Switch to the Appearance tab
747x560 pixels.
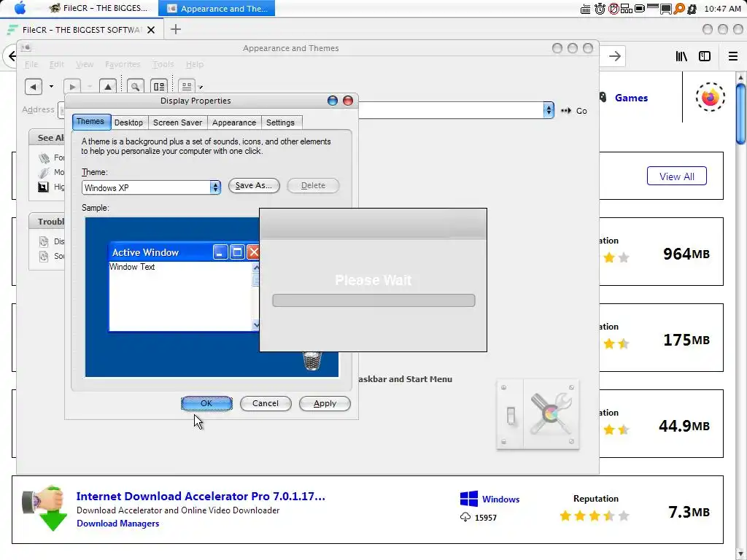click(234, 122)
